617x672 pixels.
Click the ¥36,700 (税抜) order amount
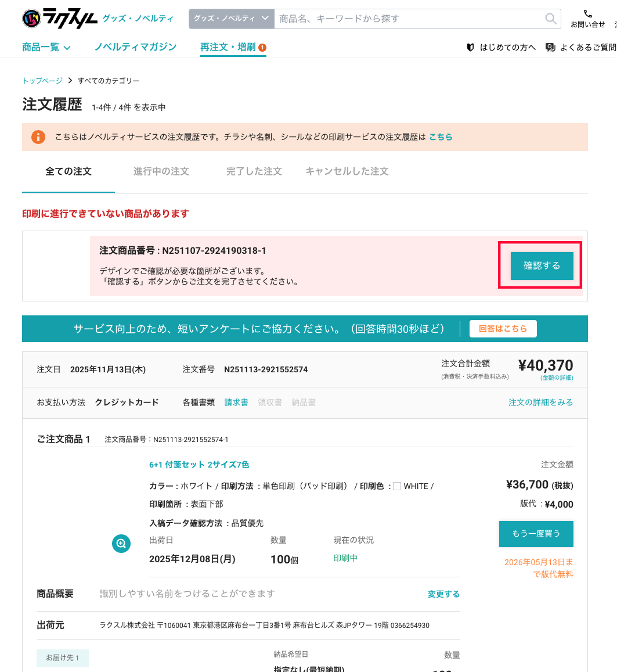539,485
